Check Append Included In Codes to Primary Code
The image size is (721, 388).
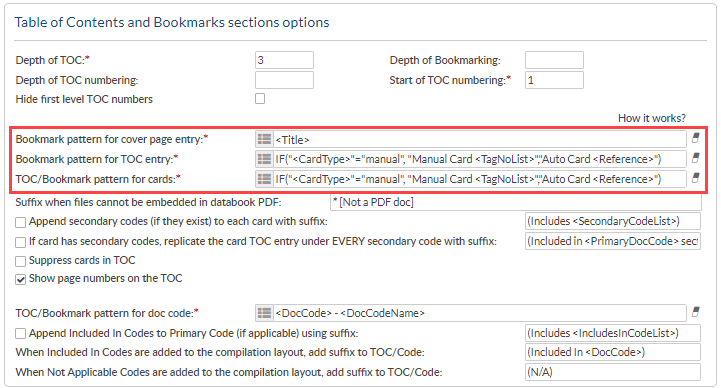20,333
